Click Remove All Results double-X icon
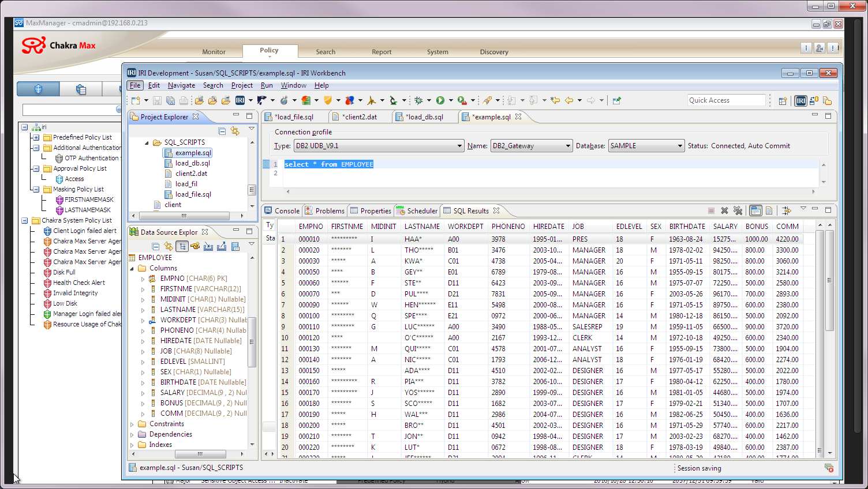Image resolution: width=868 pixels, height=489 pixels. pos(738,211)
